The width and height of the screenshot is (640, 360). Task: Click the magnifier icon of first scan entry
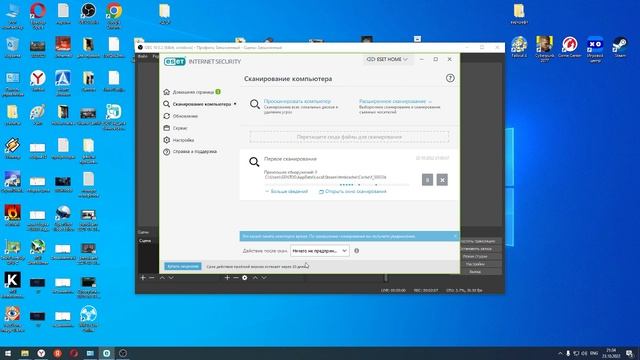(254, 162)
